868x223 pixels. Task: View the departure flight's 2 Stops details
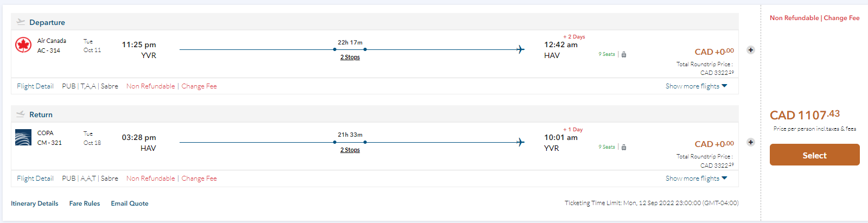point(350,58)
